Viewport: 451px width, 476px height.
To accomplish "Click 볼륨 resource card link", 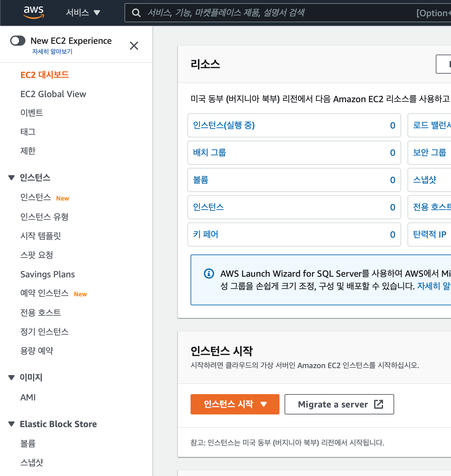I will pyautogui.click(x=201, y=180).
